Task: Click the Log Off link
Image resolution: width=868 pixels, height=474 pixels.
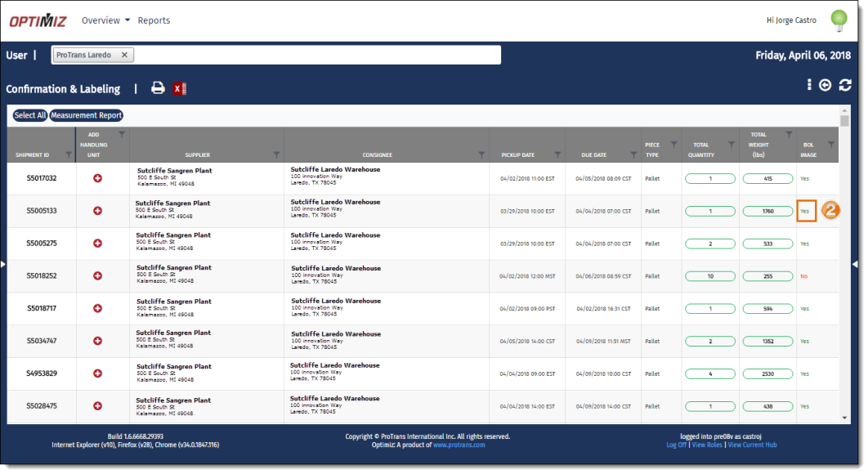Action: (x=676, y=445)
